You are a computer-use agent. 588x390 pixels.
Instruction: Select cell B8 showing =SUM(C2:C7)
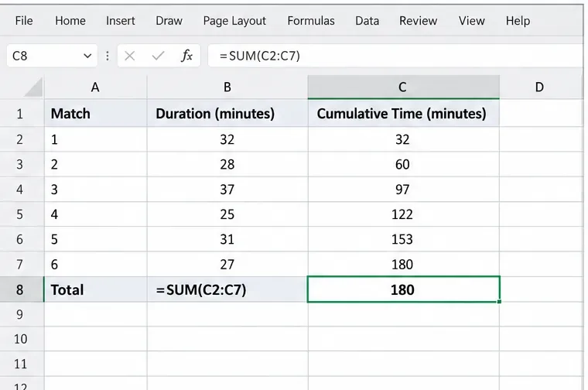(x=227, y=289)
